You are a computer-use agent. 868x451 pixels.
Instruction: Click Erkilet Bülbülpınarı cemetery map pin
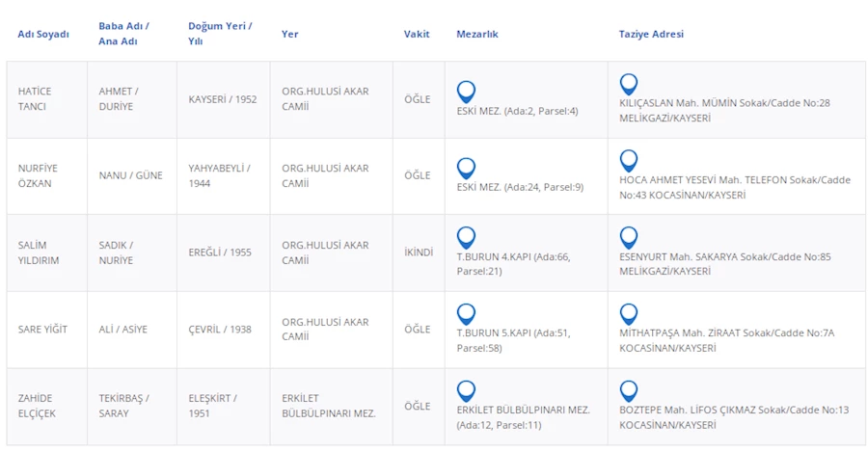[x=466, y=390]
